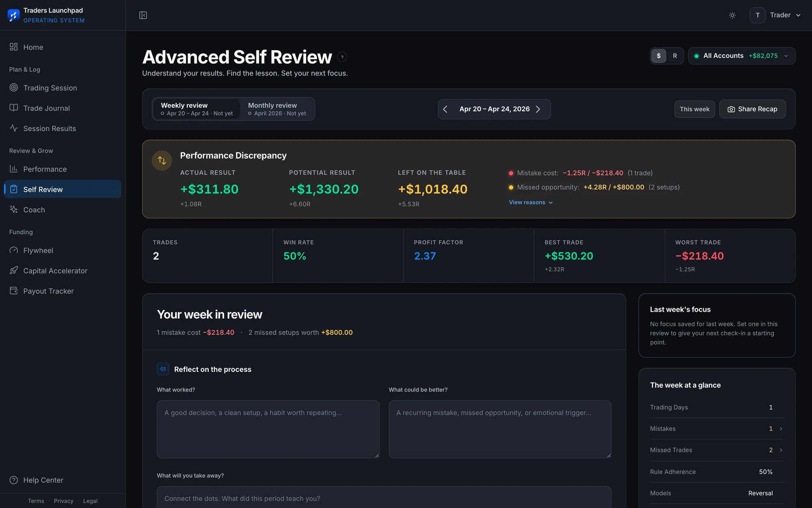Open Trade Journal page
The image size is (812, 508).
63,108
